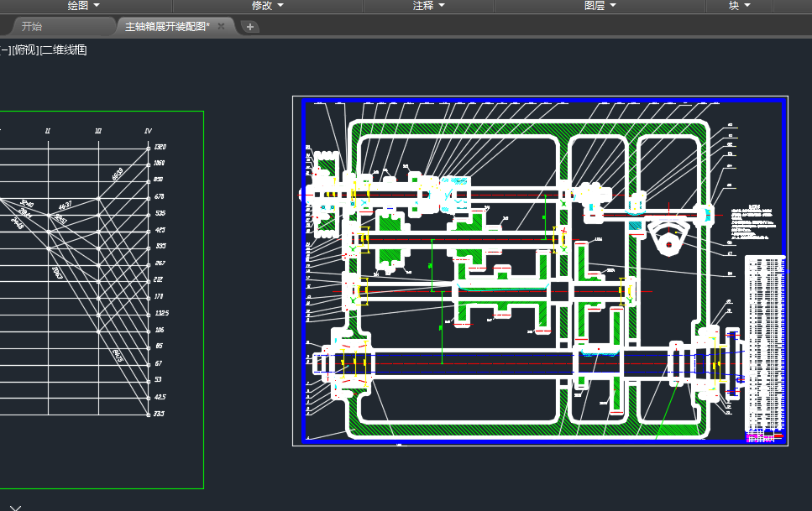Expand the 修改 ribbon panel dropdown
Screen dimensions: 812x511
268,5
